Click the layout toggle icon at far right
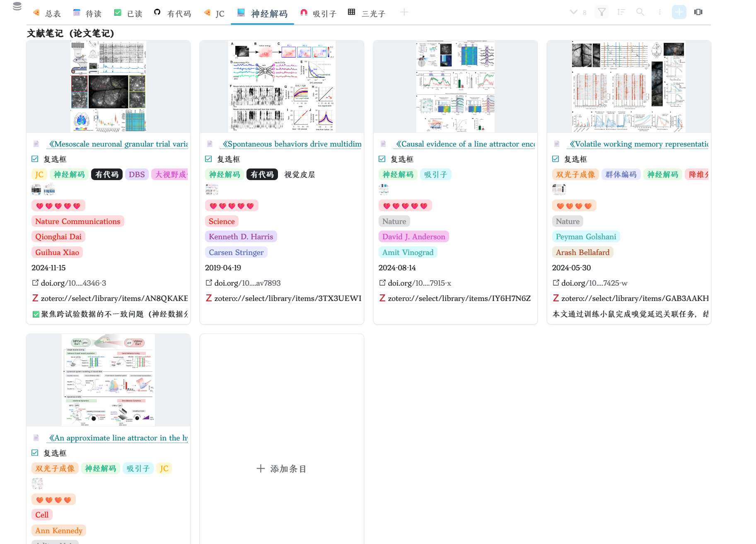The image size is (756, 544). 698,12
